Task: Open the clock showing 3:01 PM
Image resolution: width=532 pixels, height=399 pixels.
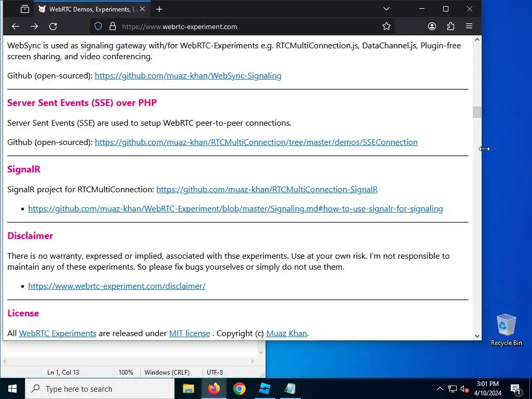Action: [x=488, y=389]
